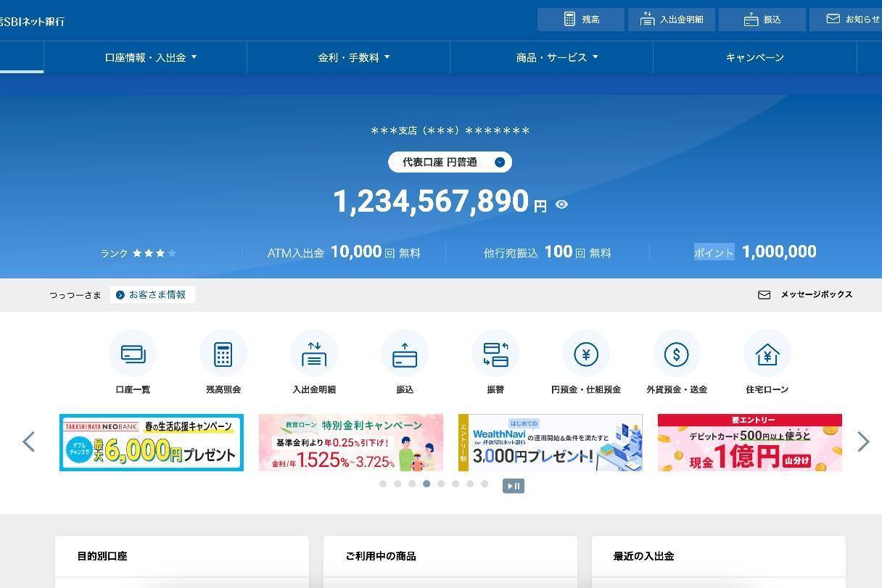
Task: Open WealthNavi 3,000円プレゼント banner
Action: click(551, 442)
